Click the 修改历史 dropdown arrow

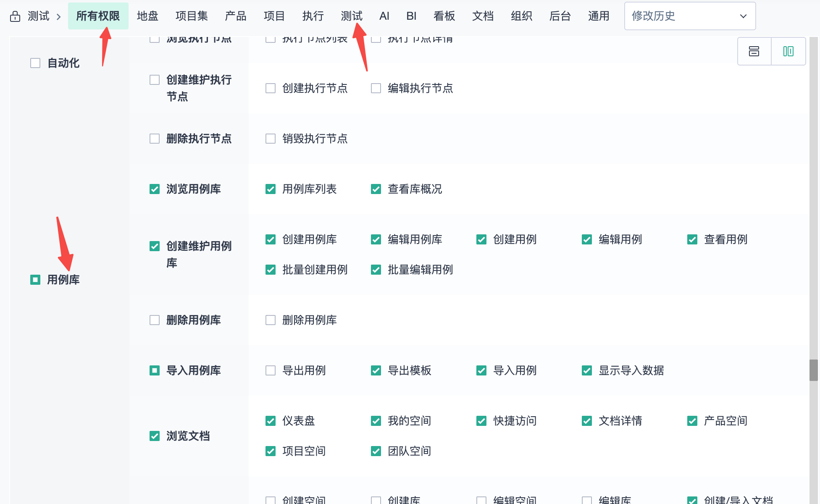(x=743, y=16)
